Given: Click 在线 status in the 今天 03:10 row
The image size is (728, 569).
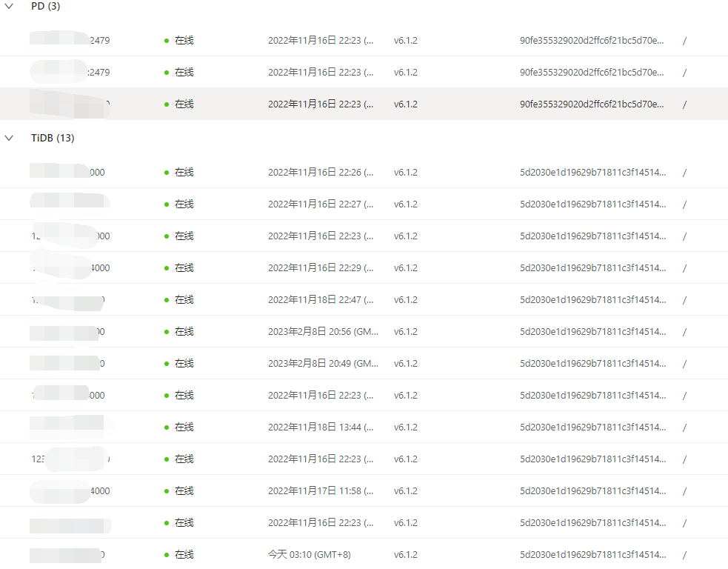Looking at the screenshot, I should click(x=184, y=555).
